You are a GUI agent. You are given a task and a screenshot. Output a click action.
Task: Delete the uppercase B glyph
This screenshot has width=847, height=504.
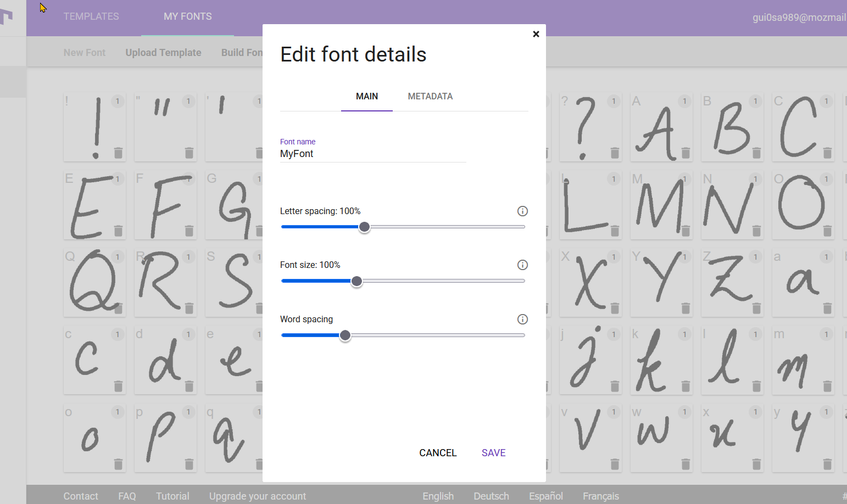pos(756,153)
